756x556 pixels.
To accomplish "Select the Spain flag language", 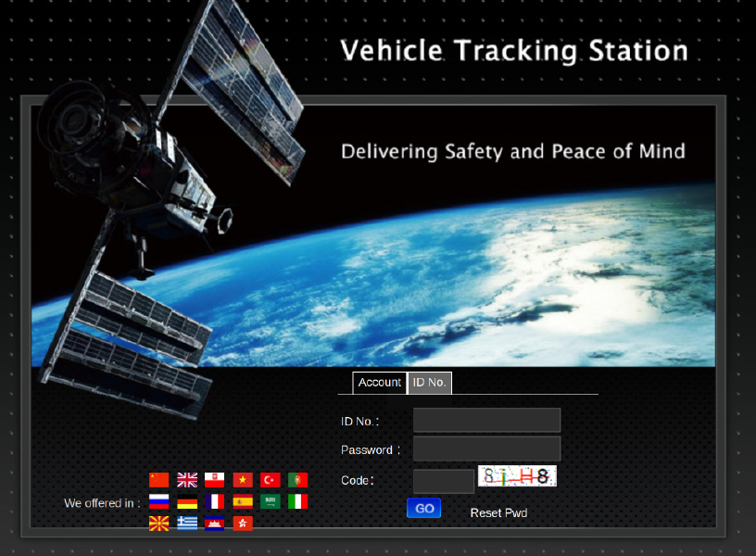I will (x=243, y=501).
